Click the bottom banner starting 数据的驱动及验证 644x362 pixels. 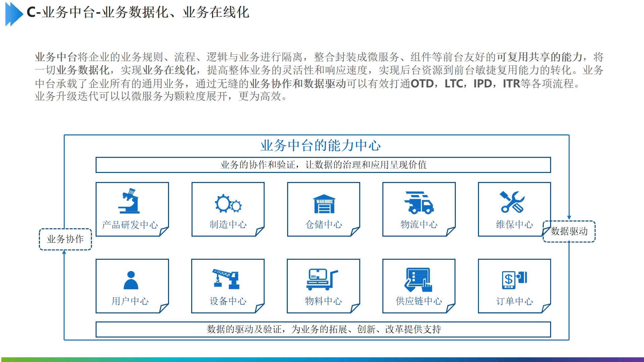(x=323, y=329)
